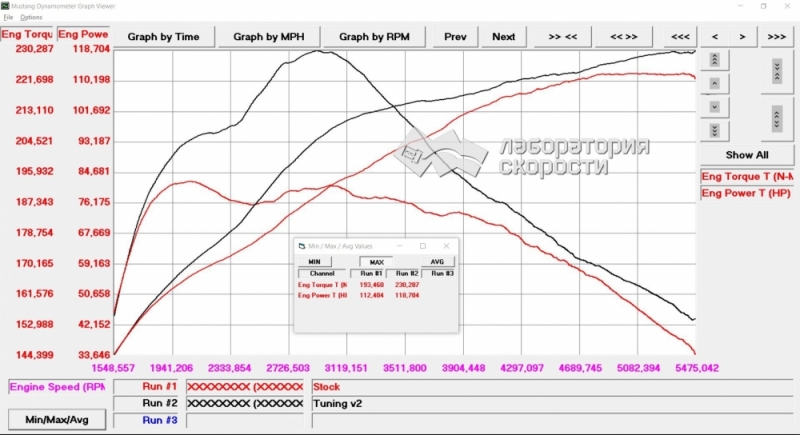
Task: Open the Min/Max/Avg button at bottom left
Action: click(56, 419)
